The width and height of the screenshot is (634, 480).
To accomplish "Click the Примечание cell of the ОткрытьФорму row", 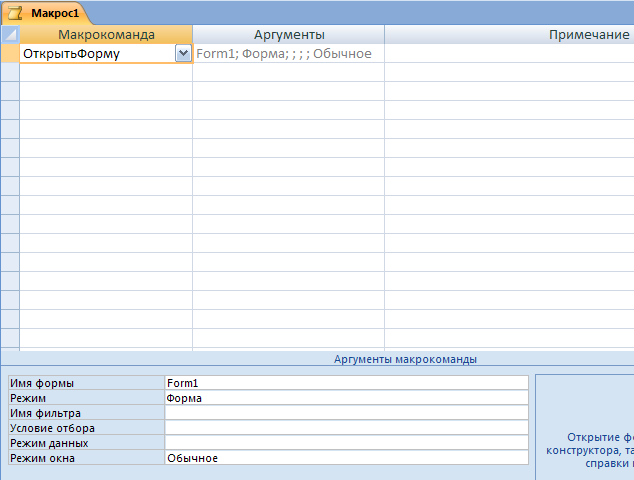I will tap(509, 53).
